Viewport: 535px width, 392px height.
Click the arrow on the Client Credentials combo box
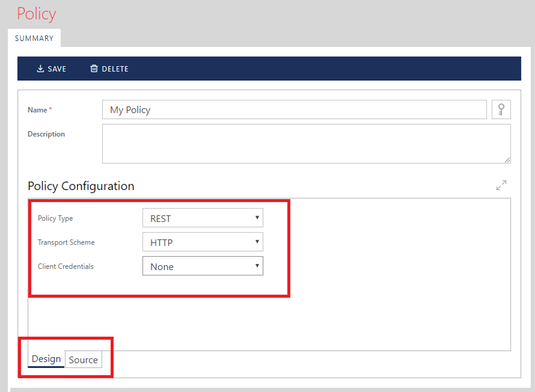pyautogui.click(x=257, y=266)
